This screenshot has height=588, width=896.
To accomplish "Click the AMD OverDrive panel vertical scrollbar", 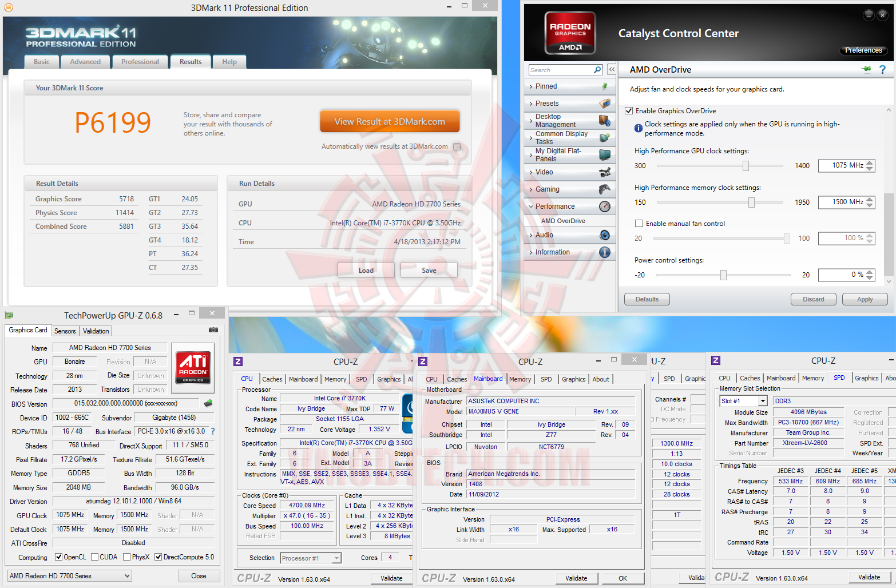I will [889, 196].
